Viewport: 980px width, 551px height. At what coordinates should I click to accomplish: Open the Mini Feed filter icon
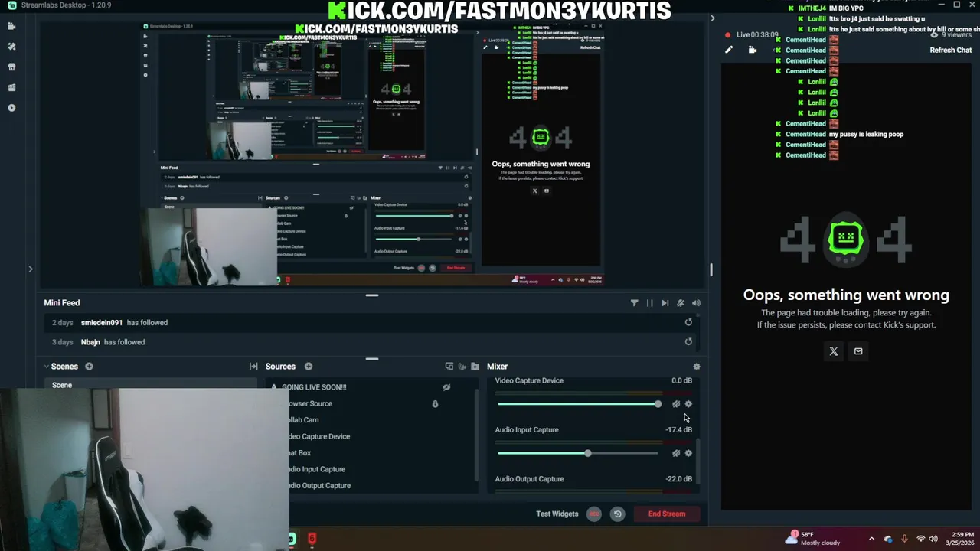[634, 303]
